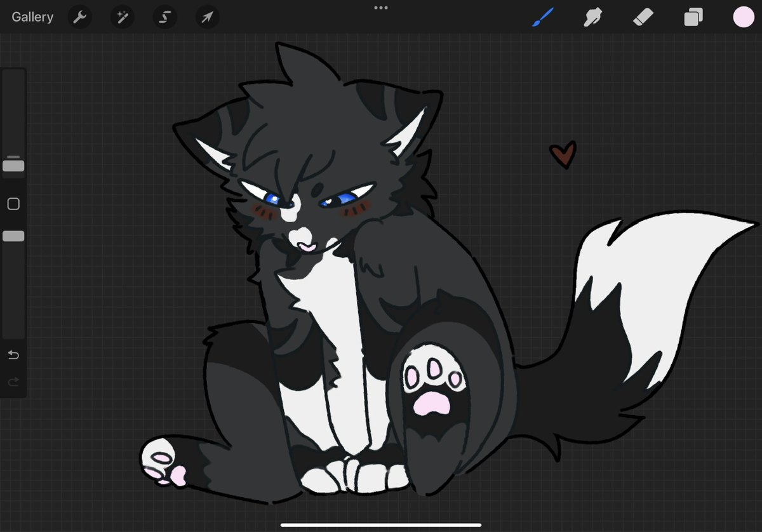Open the Actions wrench menu
The image size is (762, 532).
79,17
